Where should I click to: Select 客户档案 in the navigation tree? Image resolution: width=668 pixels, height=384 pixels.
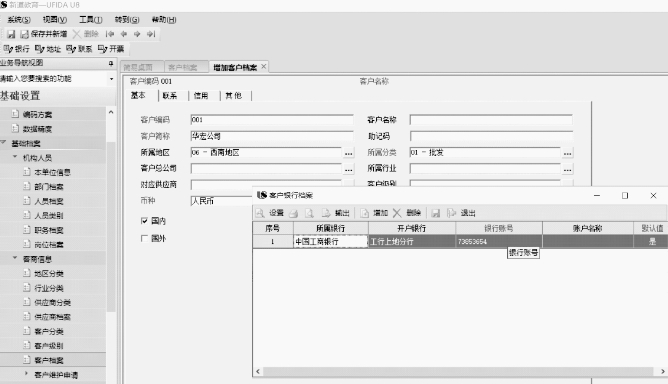coord(49,360)
